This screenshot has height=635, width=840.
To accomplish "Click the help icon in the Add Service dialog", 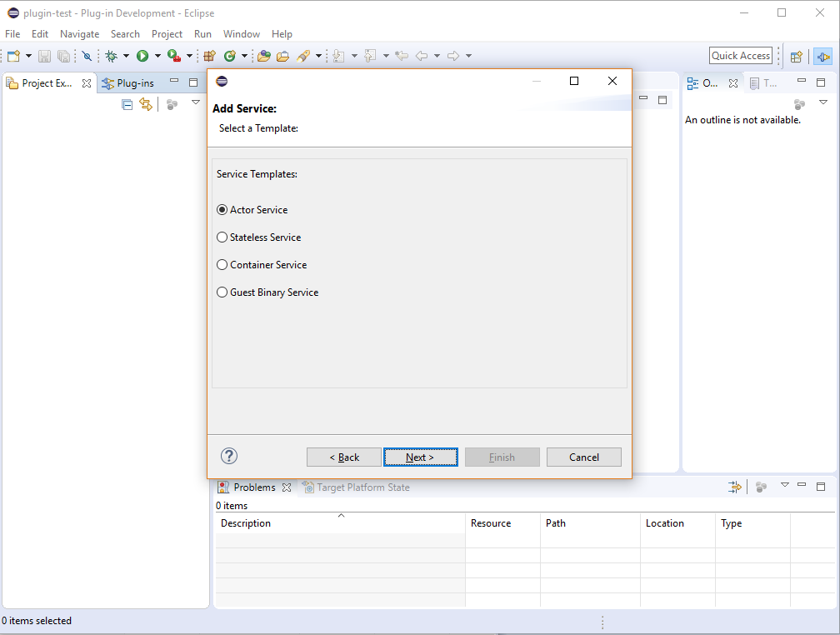I will [x=228, y=456].
